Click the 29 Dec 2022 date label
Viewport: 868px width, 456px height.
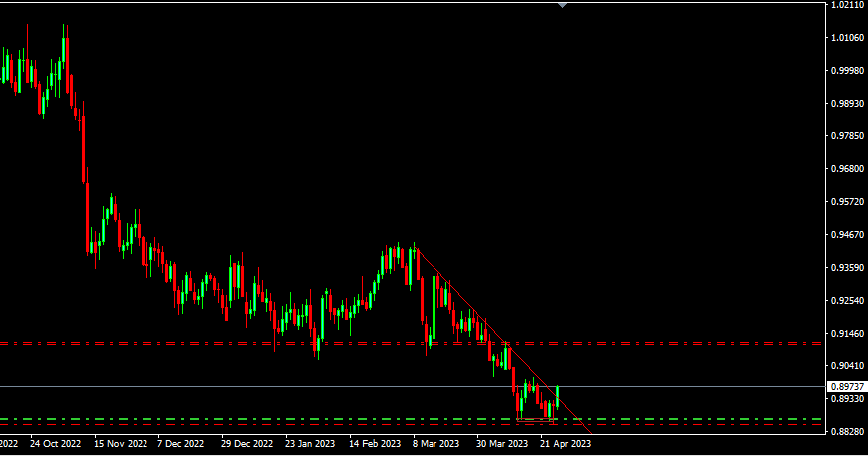[247, 444]
